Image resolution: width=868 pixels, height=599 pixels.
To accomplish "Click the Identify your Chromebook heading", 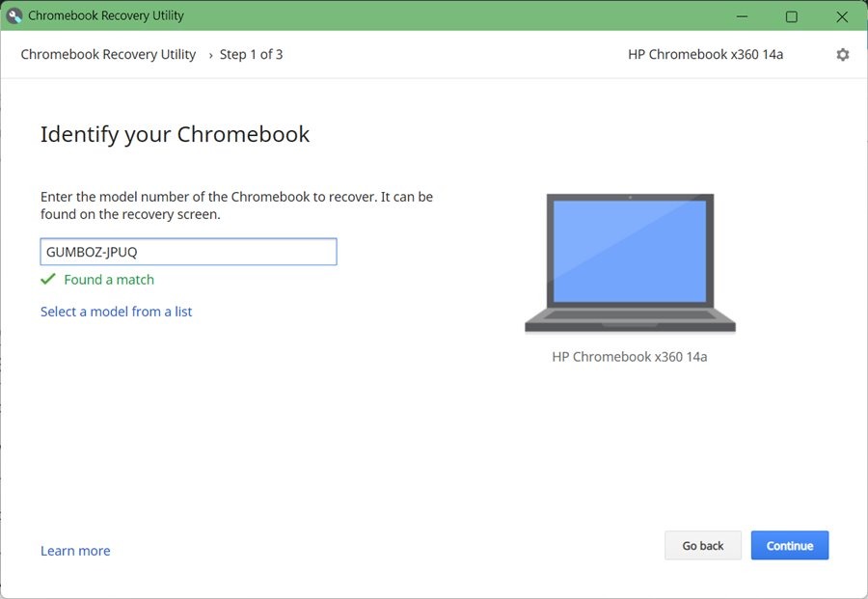I will click(175, 134).
